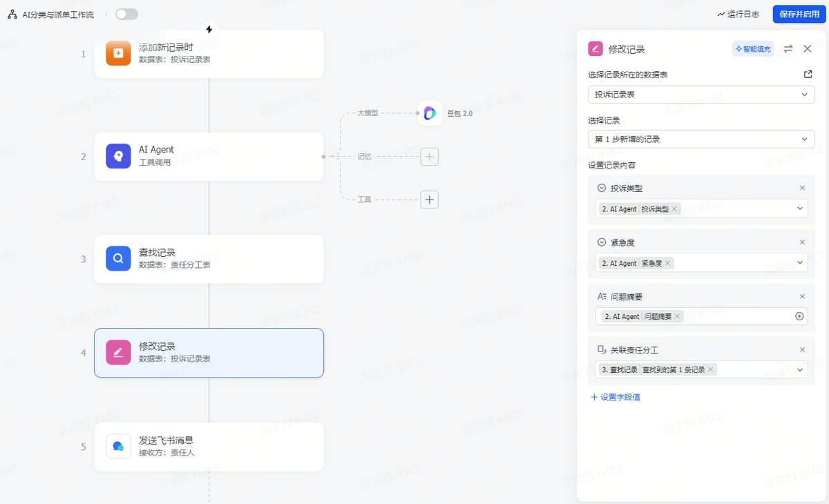Screen dimensions: 829x504
Task: Expand the 投诉记录表 table dropdown
Action: pos(701,95)
